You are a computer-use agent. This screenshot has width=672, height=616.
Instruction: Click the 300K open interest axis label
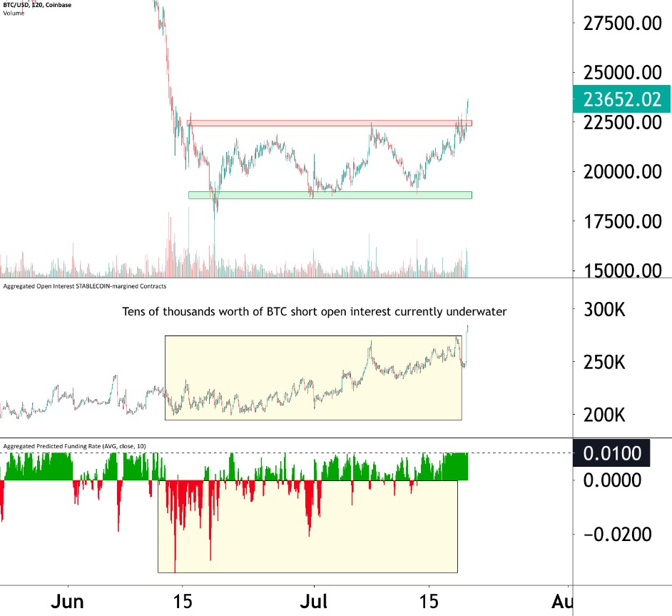605,310
